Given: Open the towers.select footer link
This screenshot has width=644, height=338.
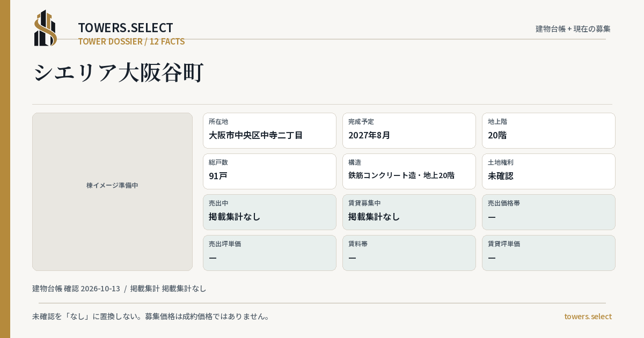Looking at the screenshot, I should click(588, 317).
